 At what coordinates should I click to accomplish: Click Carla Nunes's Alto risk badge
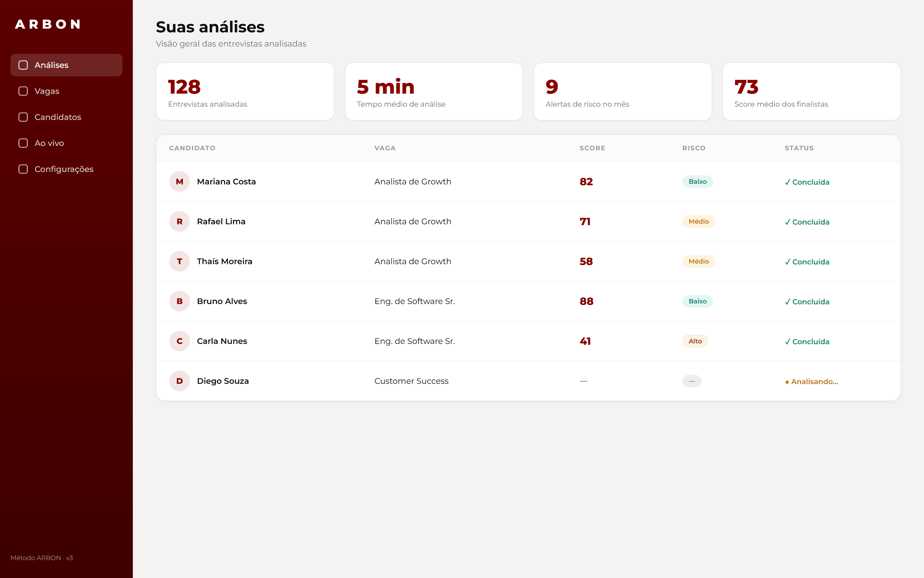tap(695, 341)
